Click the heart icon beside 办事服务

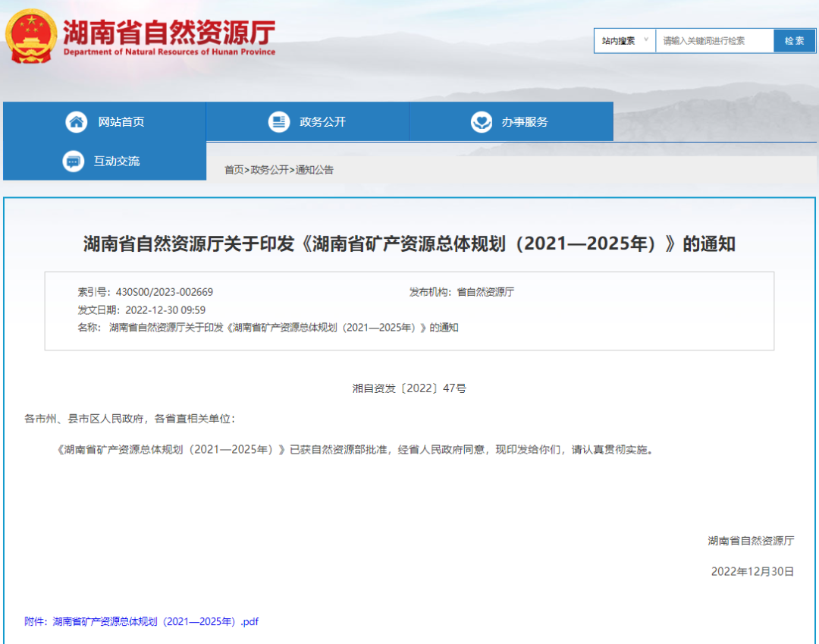point(481,122)
